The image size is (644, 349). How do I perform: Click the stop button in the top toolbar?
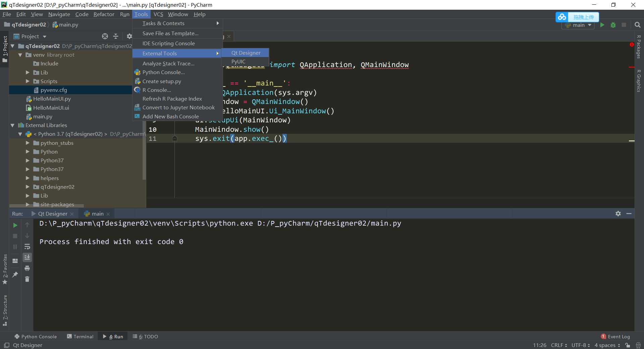point(624,25)
